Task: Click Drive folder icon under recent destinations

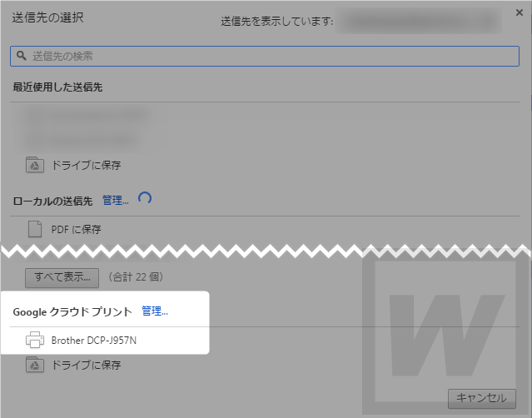Action: tap(35, 165)
